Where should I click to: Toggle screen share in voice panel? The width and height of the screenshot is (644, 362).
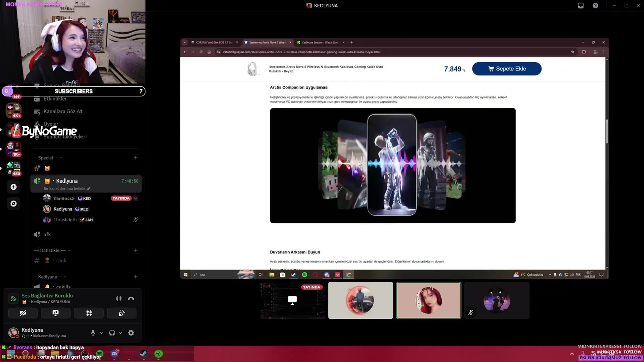point(56,313)
